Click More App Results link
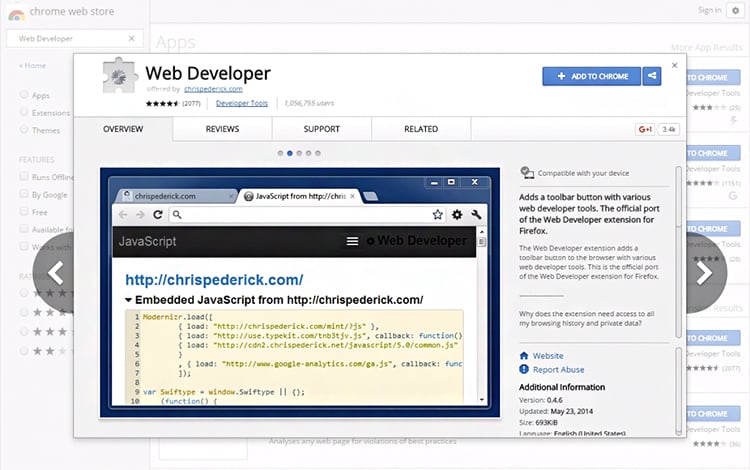Viewport: 750px width, 470px height. (706, 47)
